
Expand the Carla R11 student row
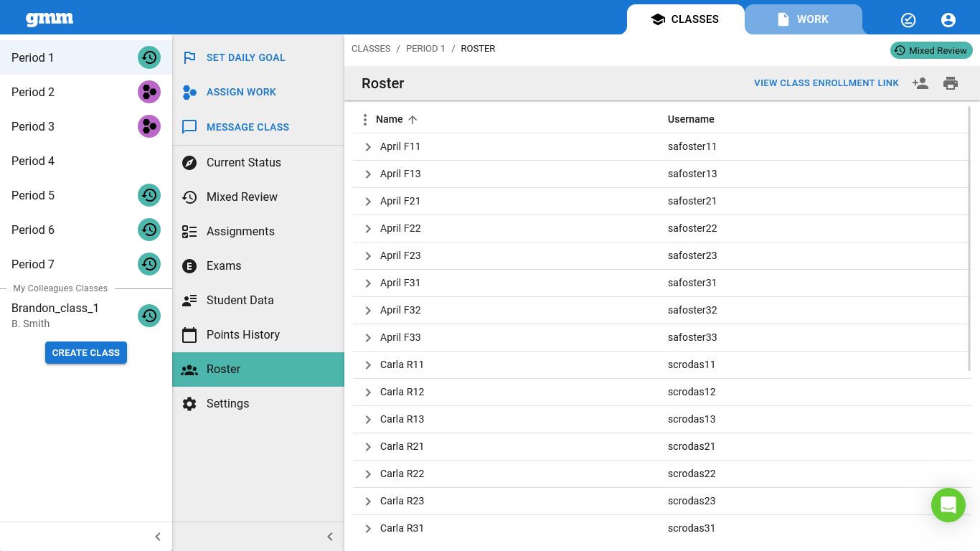(368, 365)
